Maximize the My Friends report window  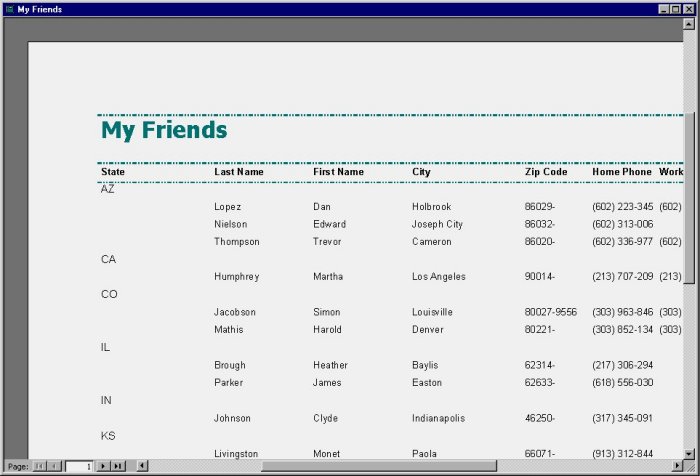pyautogui.click(x=676, y=9)
